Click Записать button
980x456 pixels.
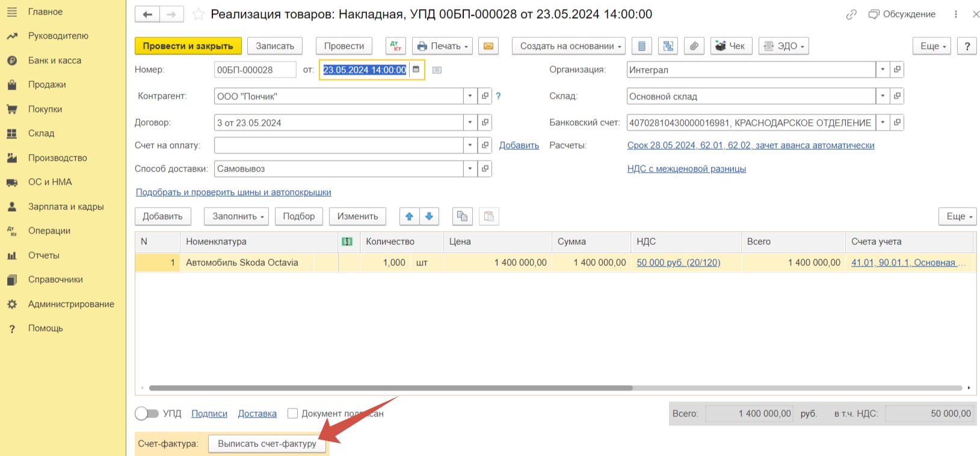275,46
